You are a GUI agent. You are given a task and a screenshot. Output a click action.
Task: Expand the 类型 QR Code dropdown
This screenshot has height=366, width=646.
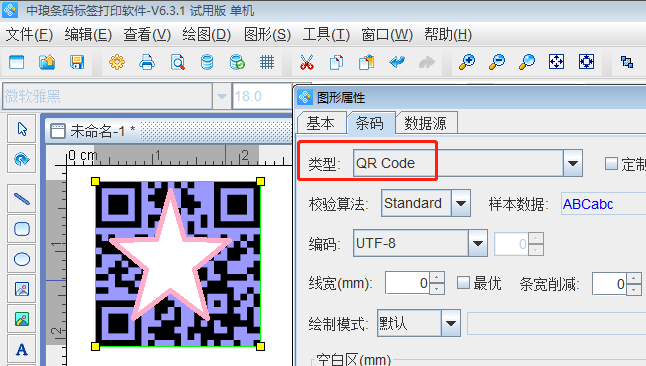tap(573, 163)
